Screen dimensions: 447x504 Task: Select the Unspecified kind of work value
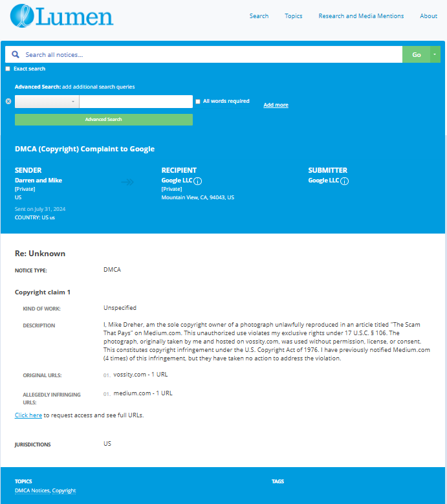click(120, 308)
